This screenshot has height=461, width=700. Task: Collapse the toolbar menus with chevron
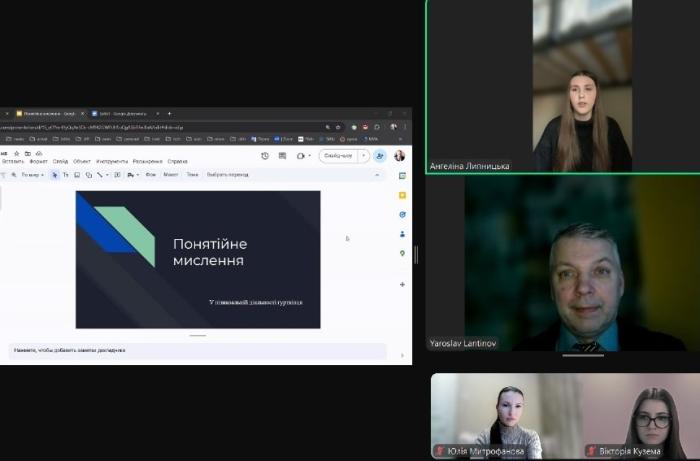(377, 175)
